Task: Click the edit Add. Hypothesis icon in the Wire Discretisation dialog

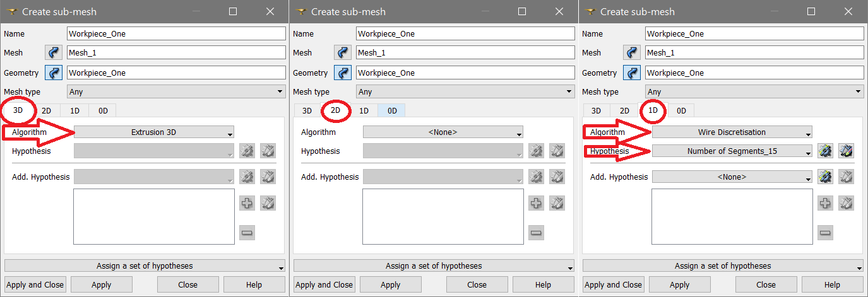Action: [846, 177]
